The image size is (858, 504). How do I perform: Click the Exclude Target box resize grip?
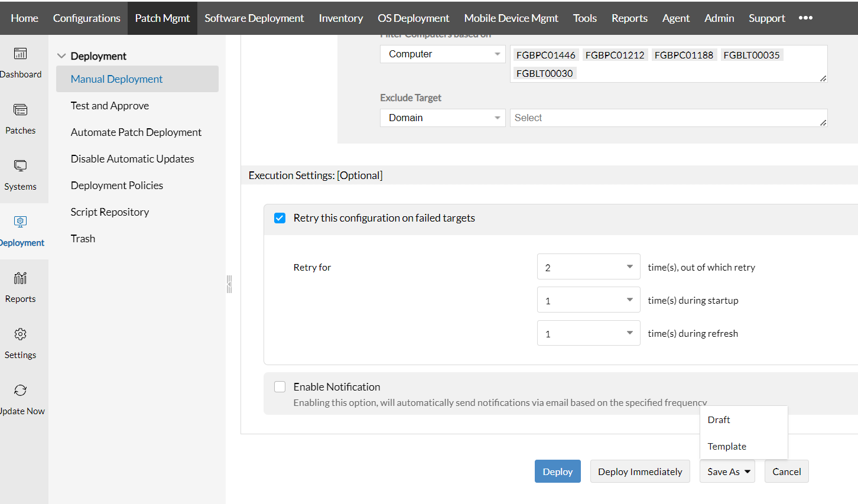click(823, 123)
